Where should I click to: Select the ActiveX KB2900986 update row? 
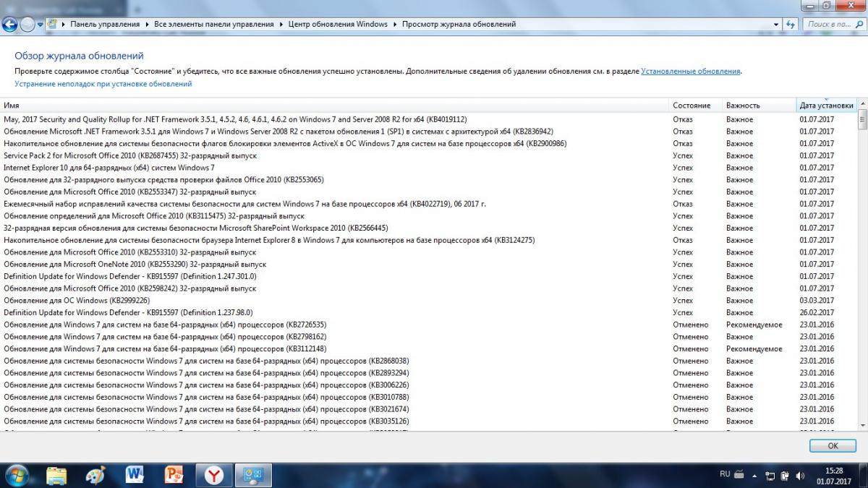point(429,143)
